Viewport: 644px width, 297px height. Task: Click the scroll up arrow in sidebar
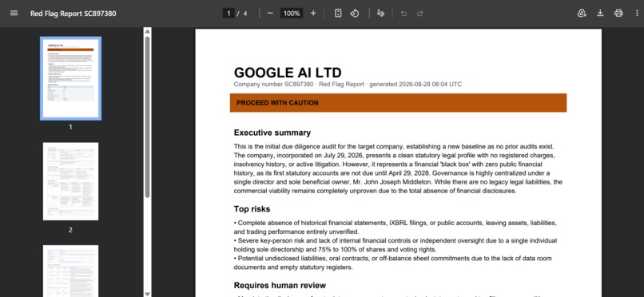[x=148, y=32]
